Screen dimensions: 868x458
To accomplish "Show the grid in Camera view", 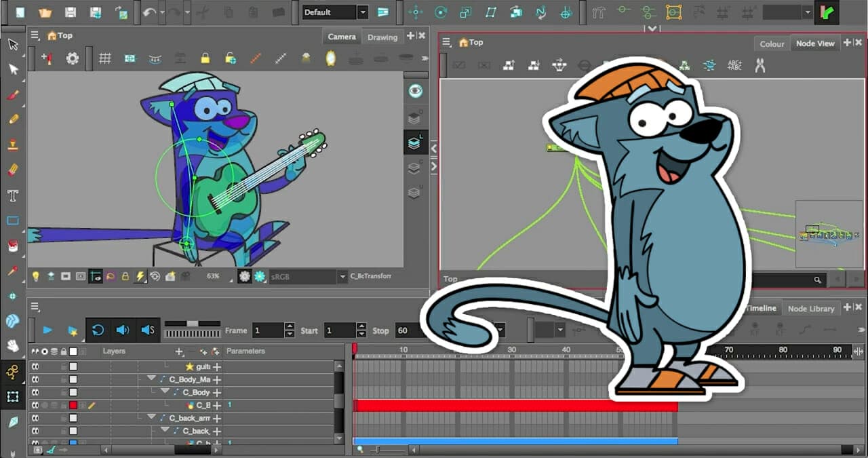I will click(105, 58).
